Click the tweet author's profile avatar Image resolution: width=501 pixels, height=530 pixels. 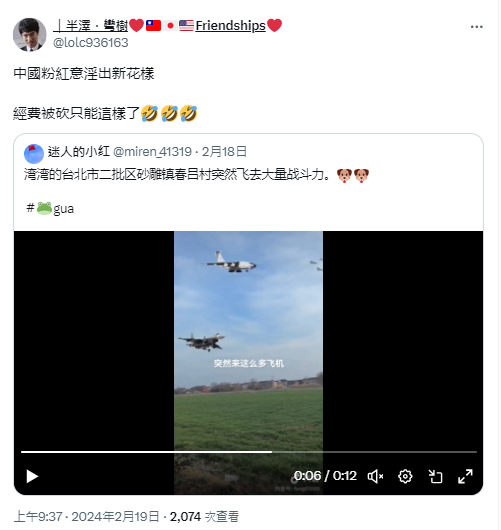click(x=30, y=34)
